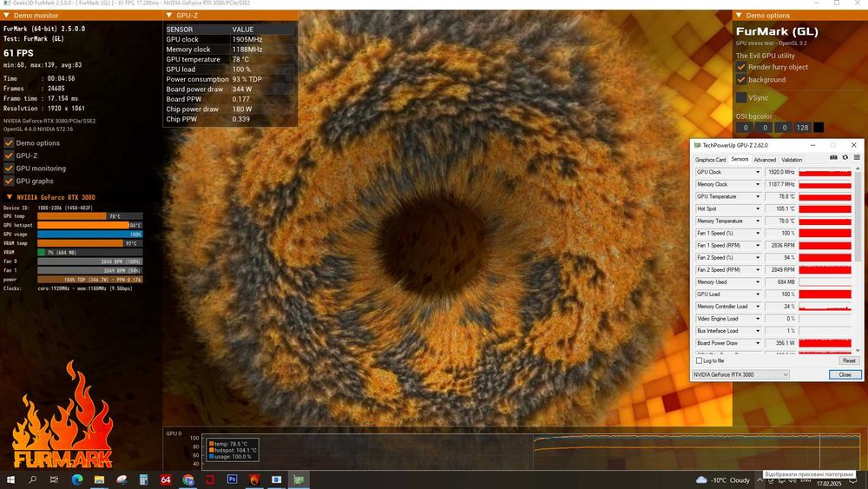
Task: Uncheck the background option
Action: (x=741, y=80)
